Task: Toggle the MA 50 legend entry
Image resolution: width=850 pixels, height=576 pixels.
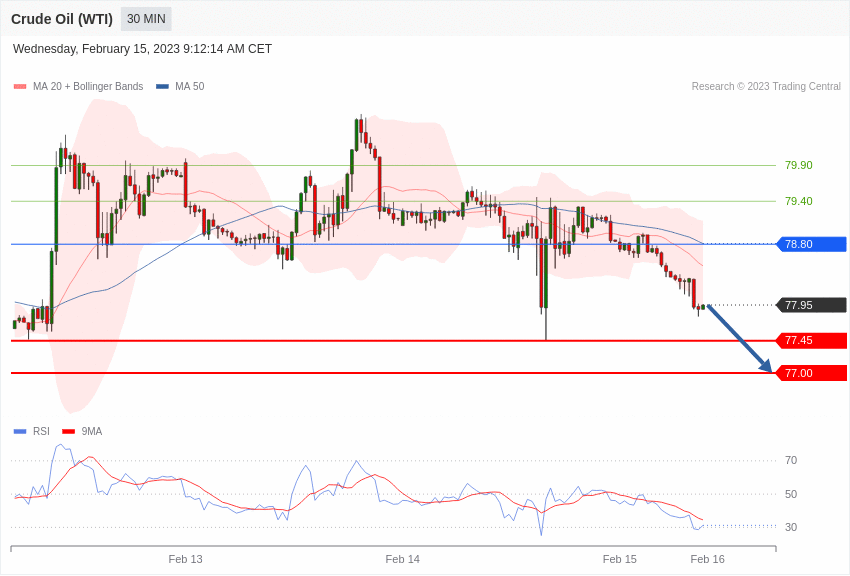Action: [x=180, y=87]
